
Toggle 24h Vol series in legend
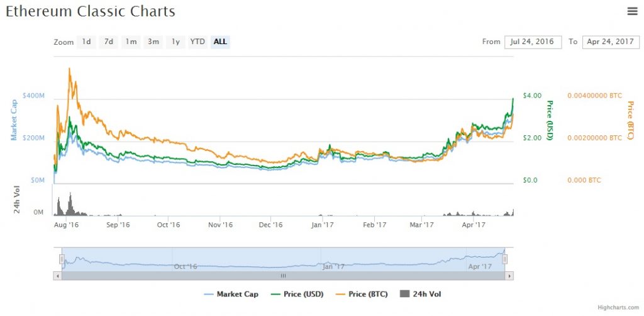point(420,294)
